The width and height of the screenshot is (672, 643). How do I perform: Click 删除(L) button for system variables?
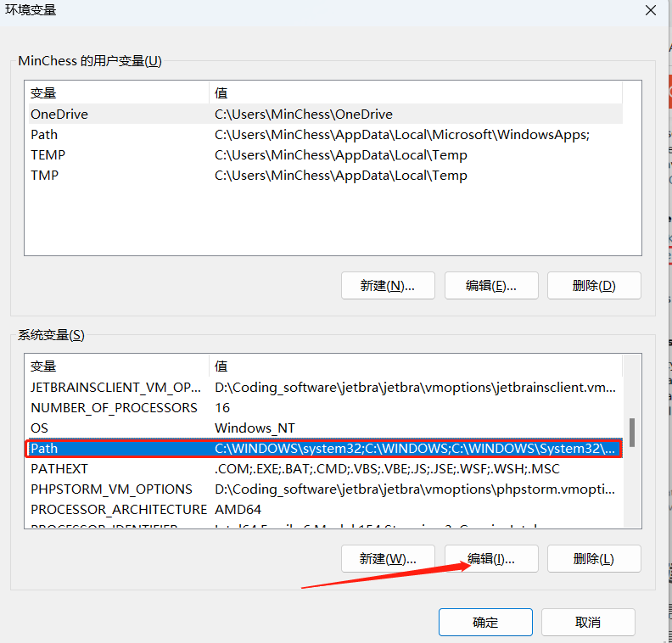click(594, 559)
